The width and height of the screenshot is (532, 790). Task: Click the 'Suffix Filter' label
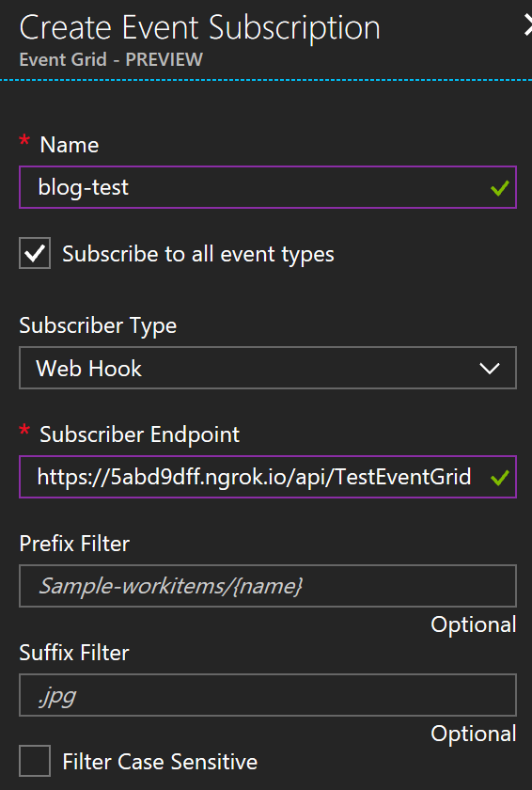tap(74, 653)
